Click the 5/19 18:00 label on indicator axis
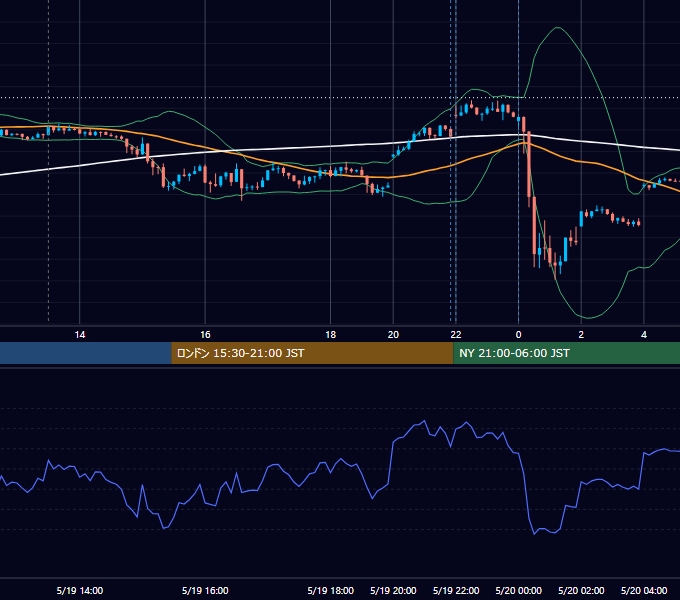680x600 pixels. click(330, 590)
